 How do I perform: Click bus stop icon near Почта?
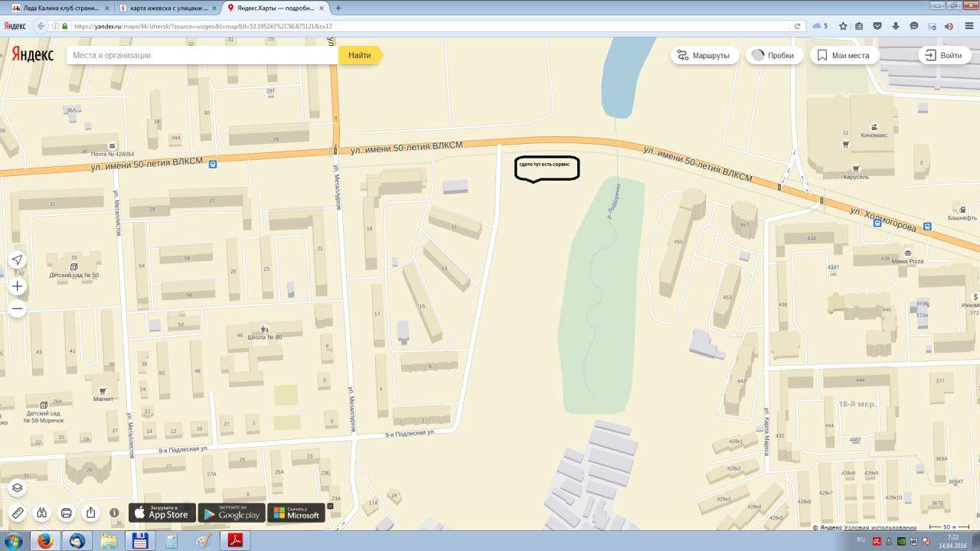point(212,164)
